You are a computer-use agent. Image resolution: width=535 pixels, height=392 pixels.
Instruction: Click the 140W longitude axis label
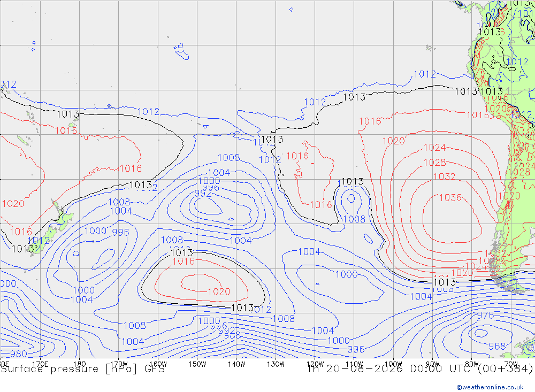[236, 364]
